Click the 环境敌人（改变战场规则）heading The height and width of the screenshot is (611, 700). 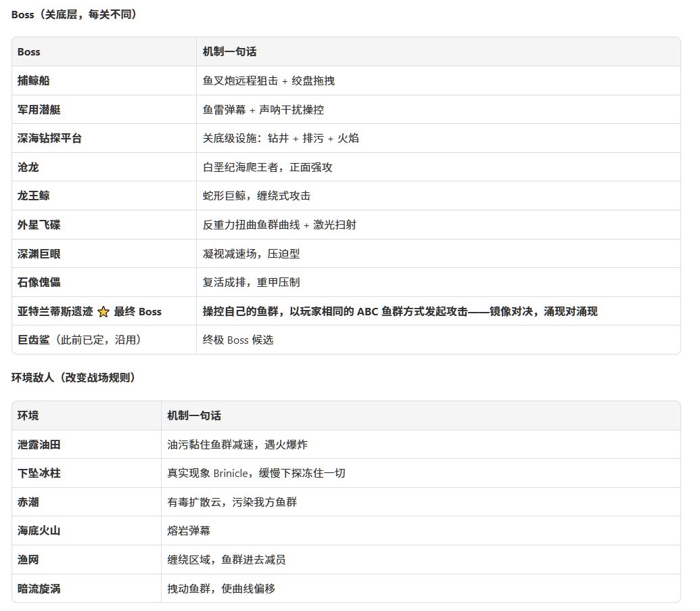(73, 378)
